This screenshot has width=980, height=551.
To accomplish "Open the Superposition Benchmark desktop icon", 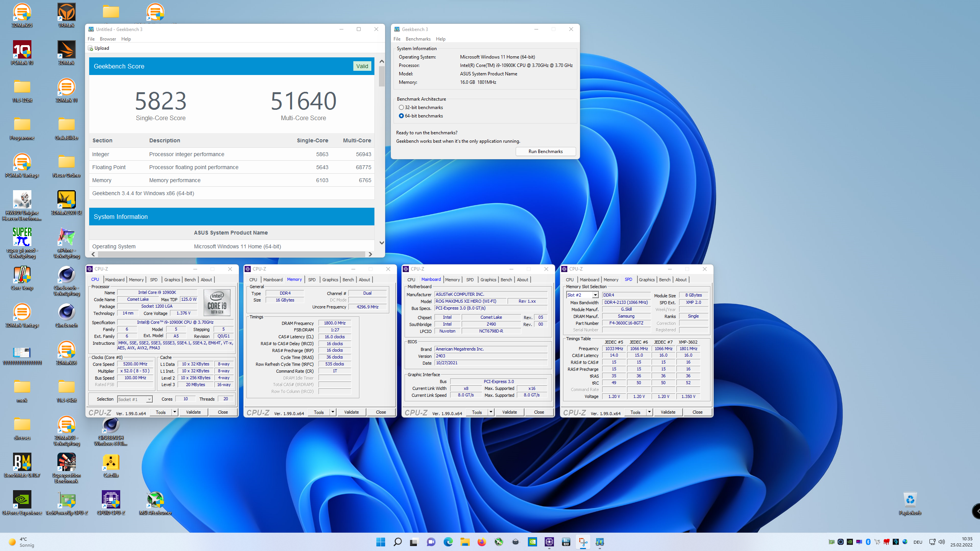I will tap(66, 468).
